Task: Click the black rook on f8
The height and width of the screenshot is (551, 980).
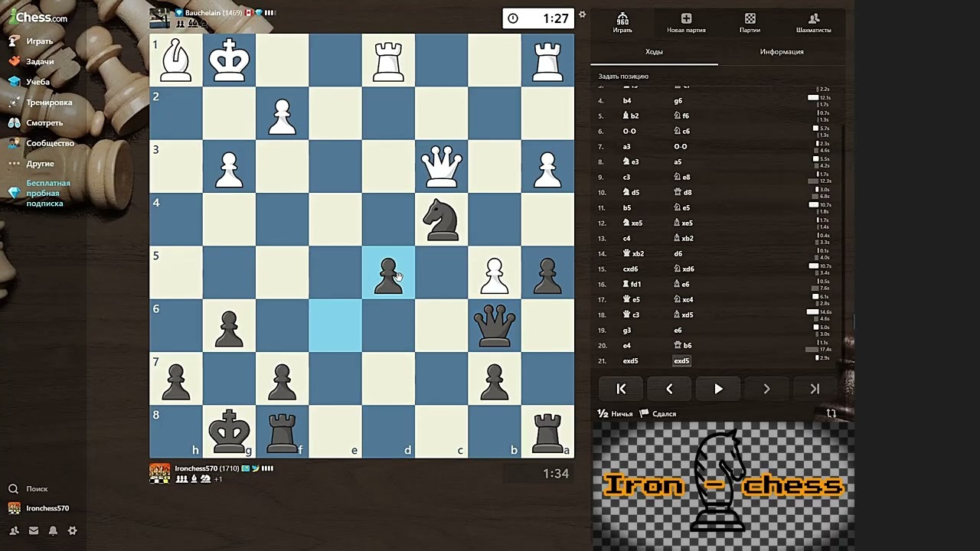Action: 283,432
